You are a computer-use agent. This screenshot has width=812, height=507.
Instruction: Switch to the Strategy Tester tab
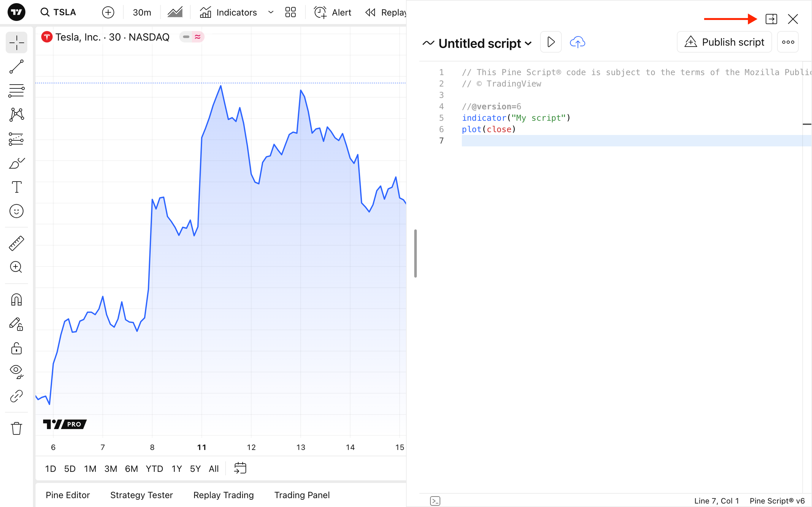point(141,495)
